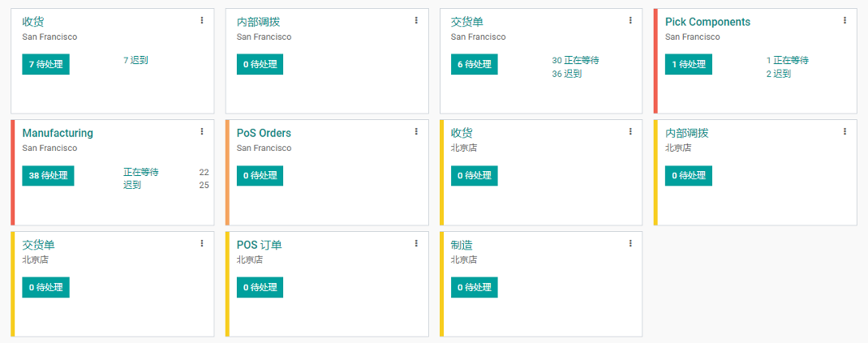Open kebab menu on San Francisco 收货 card

click(202, 20)
